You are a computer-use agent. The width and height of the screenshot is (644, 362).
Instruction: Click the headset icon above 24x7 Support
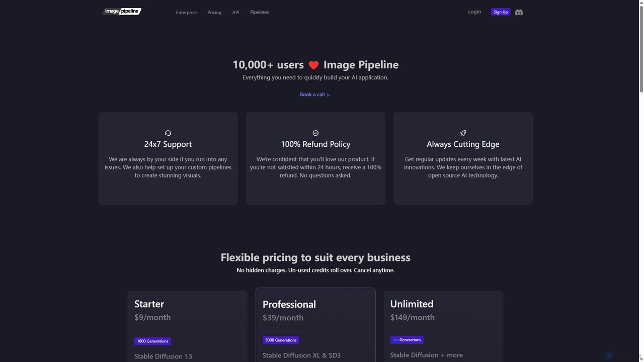coord(168,133)
